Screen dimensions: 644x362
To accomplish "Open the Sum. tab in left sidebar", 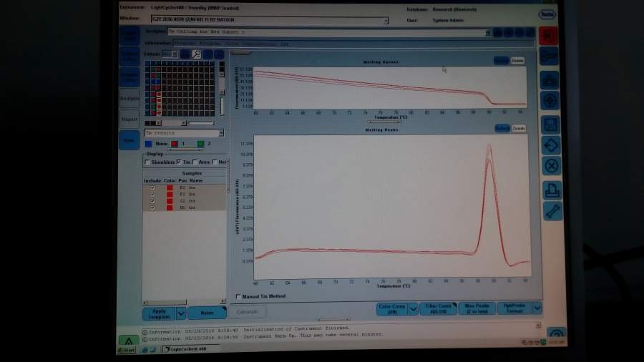I will pos(130,140).
